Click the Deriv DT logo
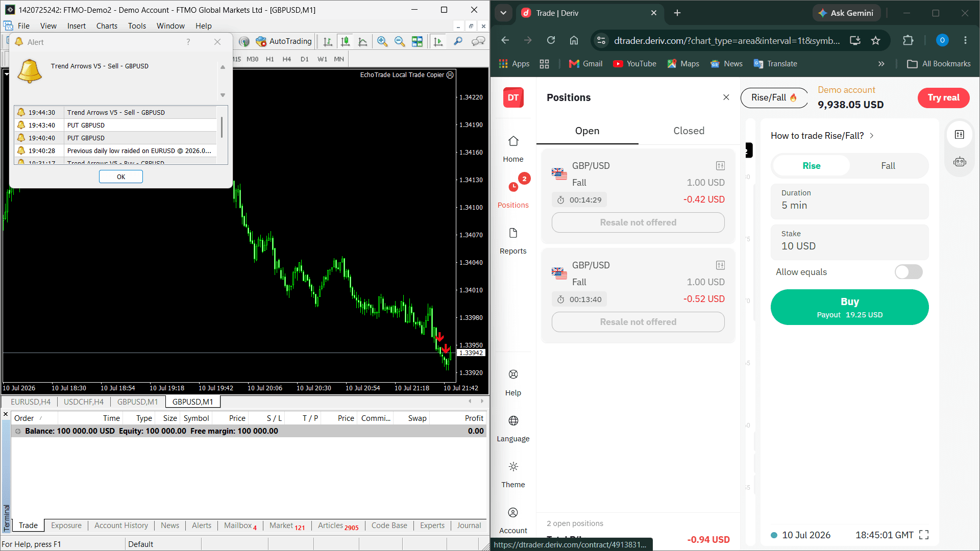The height and width of the screenshot is (551, 980). (x=513, y=97)
